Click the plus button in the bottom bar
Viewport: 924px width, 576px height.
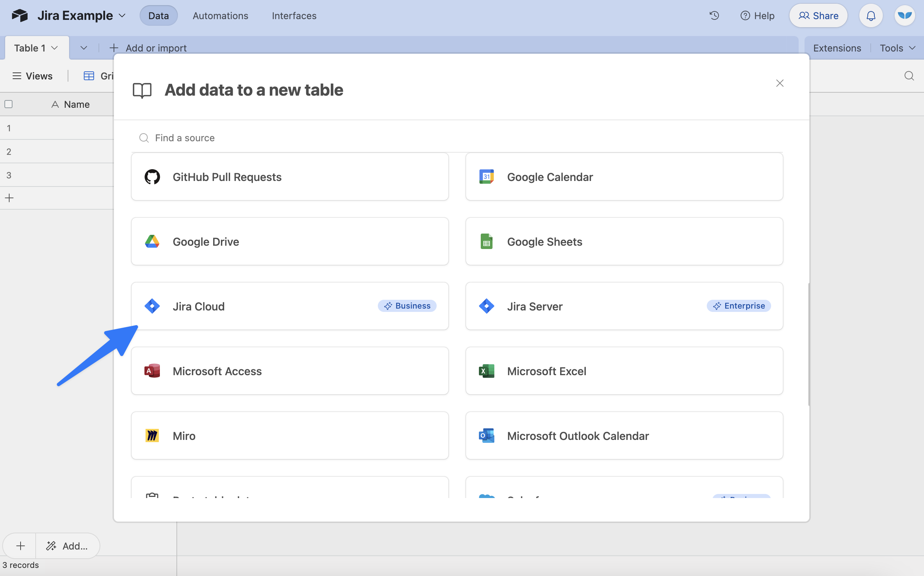pos(21,546)
